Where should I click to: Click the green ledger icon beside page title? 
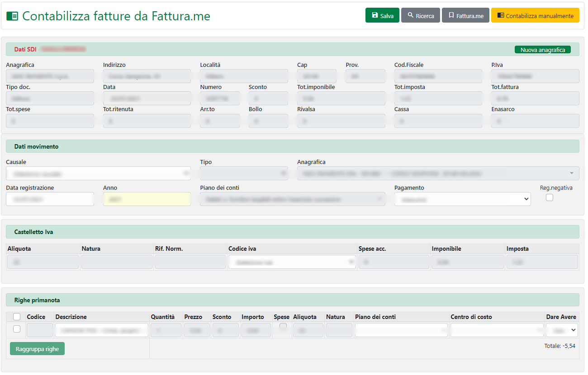pos(12,16)
